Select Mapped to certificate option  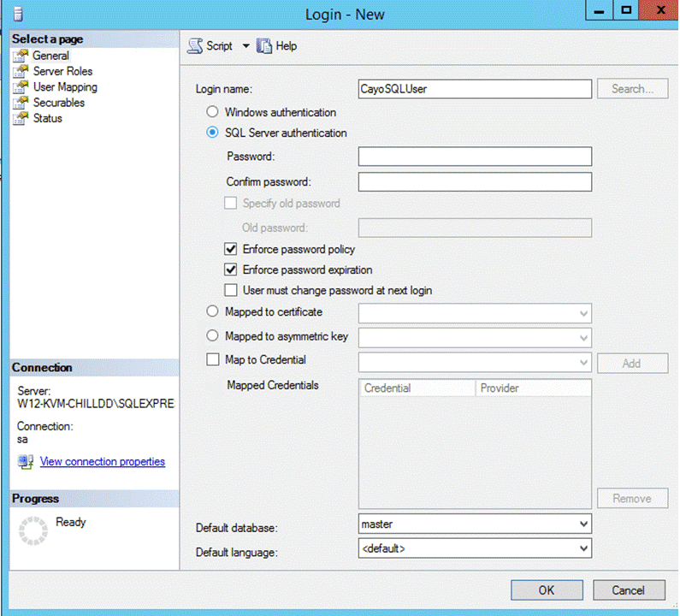tap(212, 311)
